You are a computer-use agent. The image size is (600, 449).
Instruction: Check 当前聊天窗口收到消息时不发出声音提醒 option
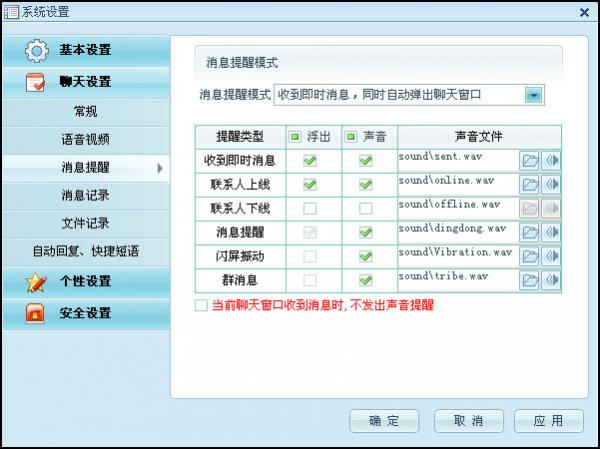pyautogui.click(x=201, y=305)
